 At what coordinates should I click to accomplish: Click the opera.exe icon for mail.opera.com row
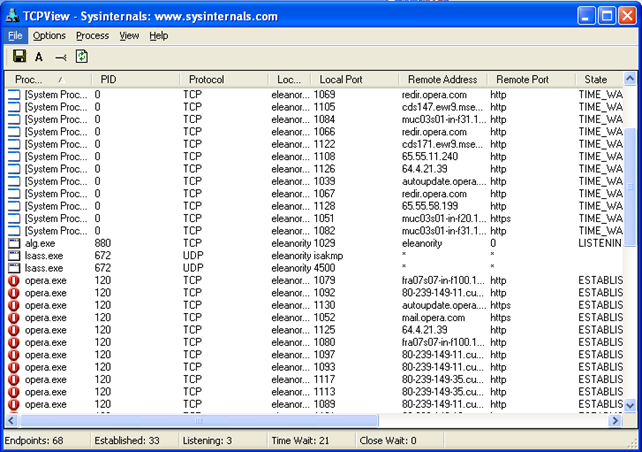tap(14, 318)
